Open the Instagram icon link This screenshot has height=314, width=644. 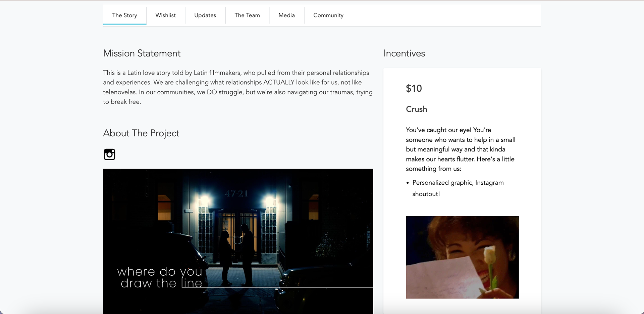tap(109, 154)
